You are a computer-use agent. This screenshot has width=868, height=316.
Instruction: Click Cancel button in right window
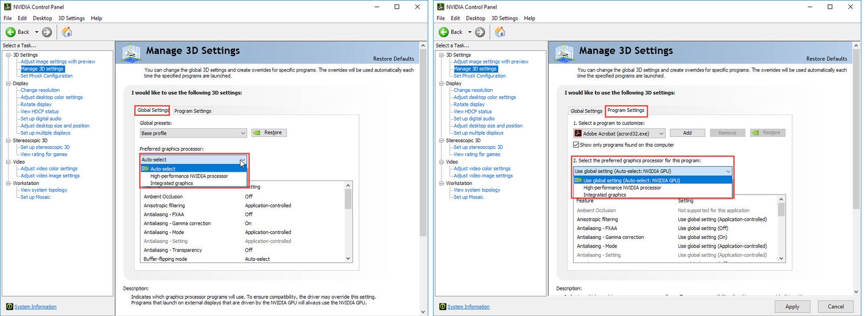[836, 306]
